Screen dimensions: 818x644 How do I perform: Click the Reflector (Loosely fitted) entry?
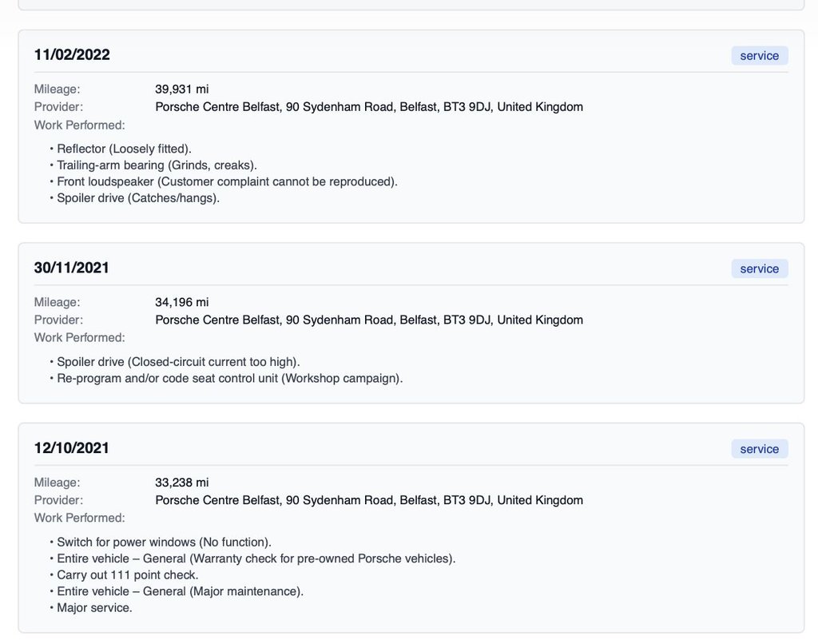click(124, 149)
